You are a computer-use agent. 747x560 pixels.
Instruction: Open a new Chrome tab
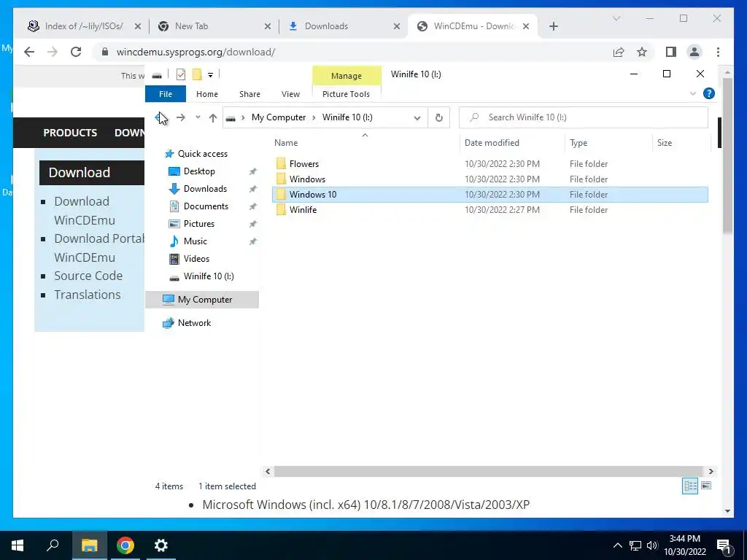tap(553, 26)
